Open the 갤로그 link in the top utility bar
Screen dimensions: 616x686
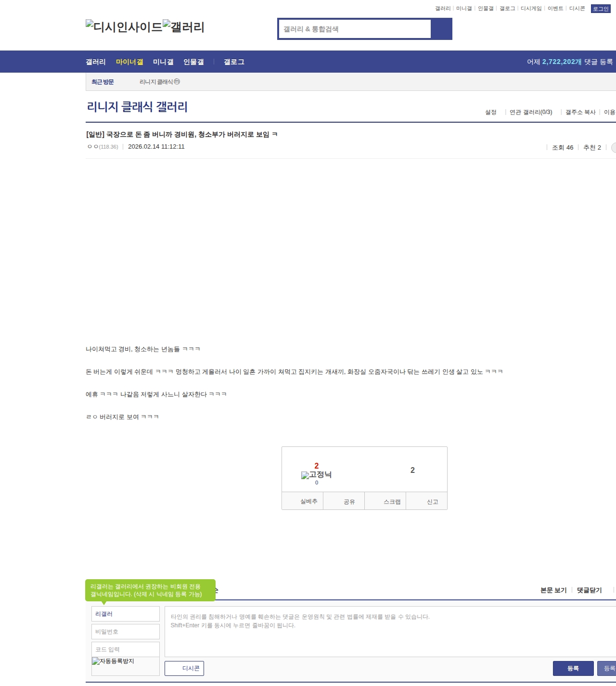click(507, 9)
